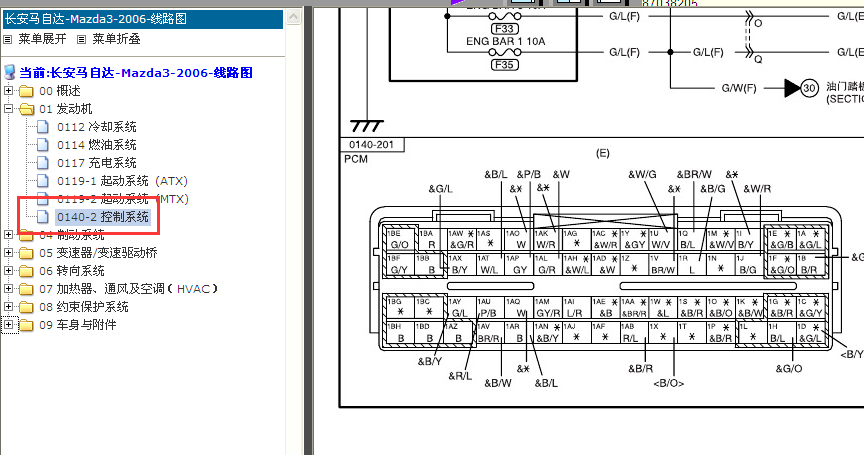Select the 09 车身与附件 folder

click(x=78, y=325)
